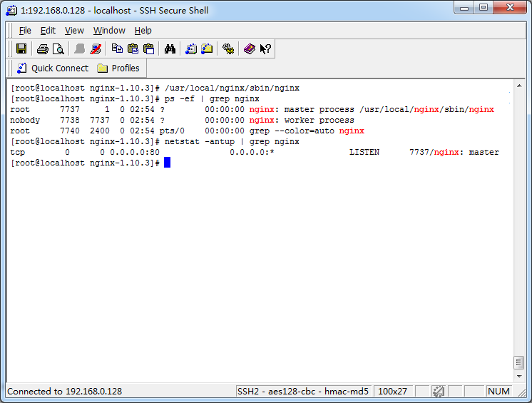Open the Settings gears icon
Viewport: 532px width, 403px height.
(x=228, y=49)
